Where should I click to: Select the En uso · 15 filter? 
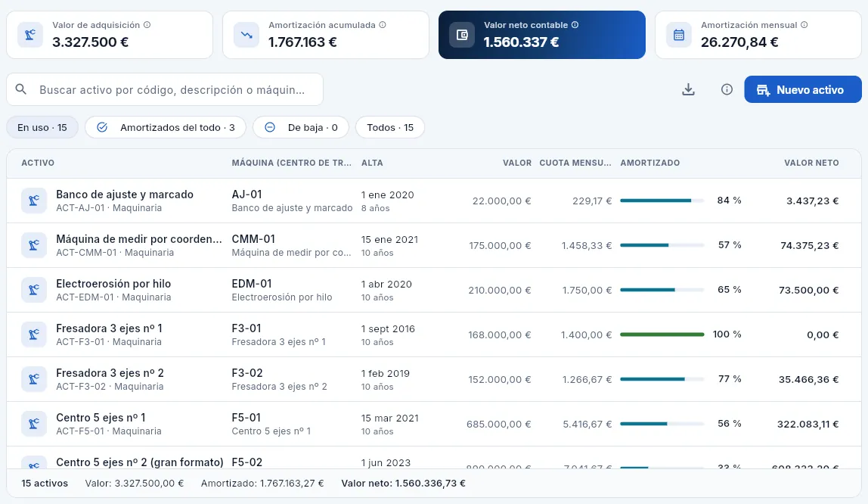[x=42, y=127]
